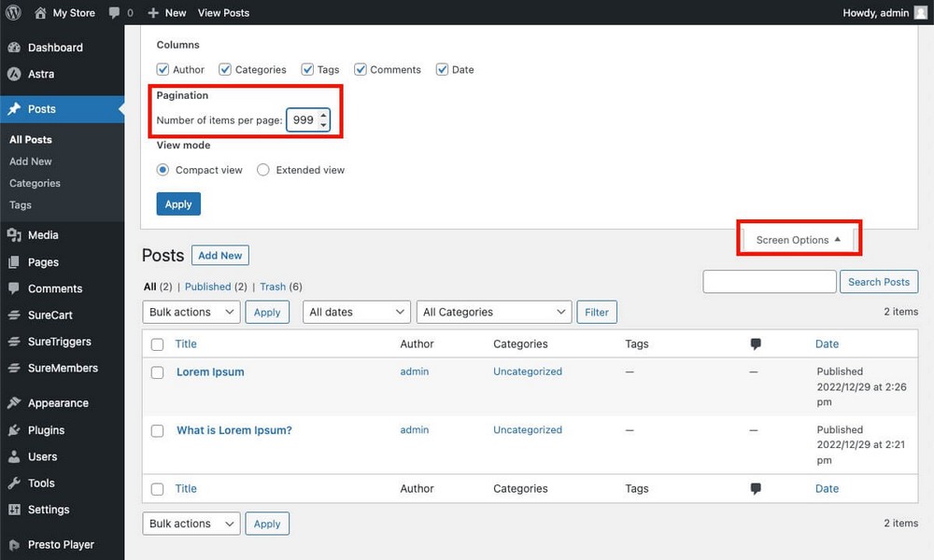Viewport: 934px width, 560px height.
Task: Sort by Title in table header
Action: click(x=186, y=344)
